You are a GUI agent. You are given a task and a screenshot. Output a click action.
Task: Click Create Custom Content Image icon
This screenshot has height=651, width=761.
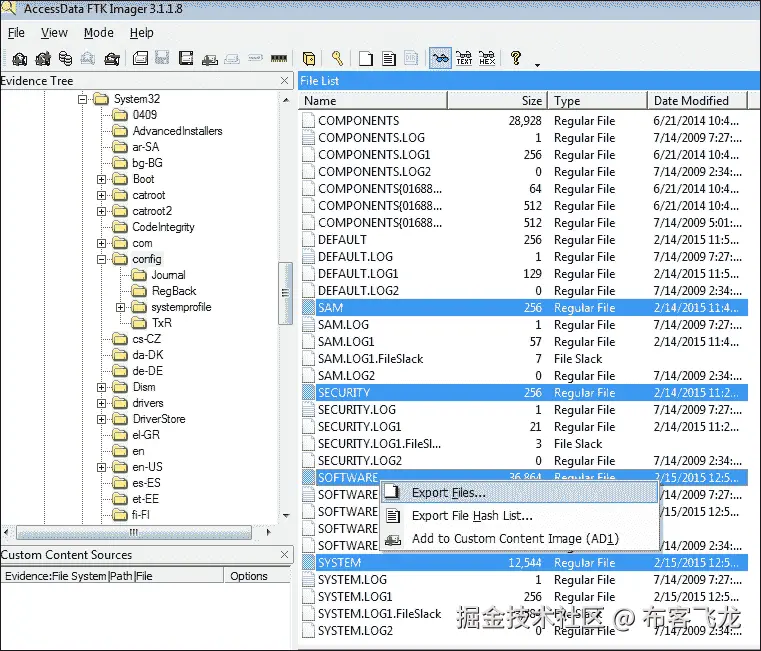[x=232, y=59]
